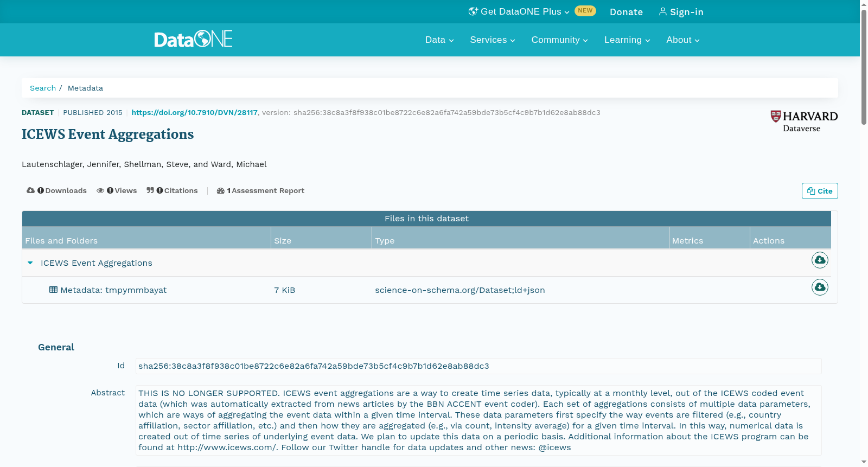Click the globe icon by Get DataONE Plus
The width and height of the screenshot is (868, 467).
[x=473, y=11]
